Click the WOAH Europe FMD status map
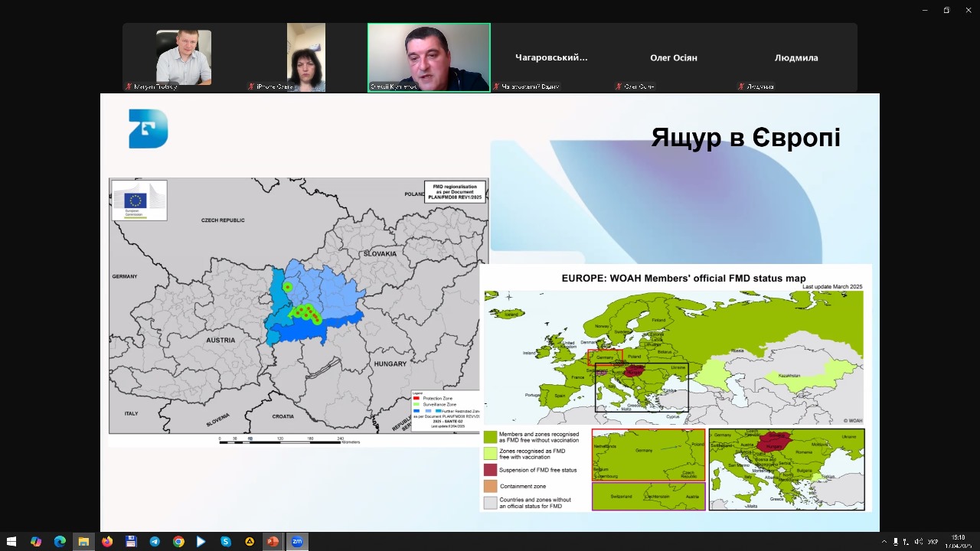 (675, 388)
